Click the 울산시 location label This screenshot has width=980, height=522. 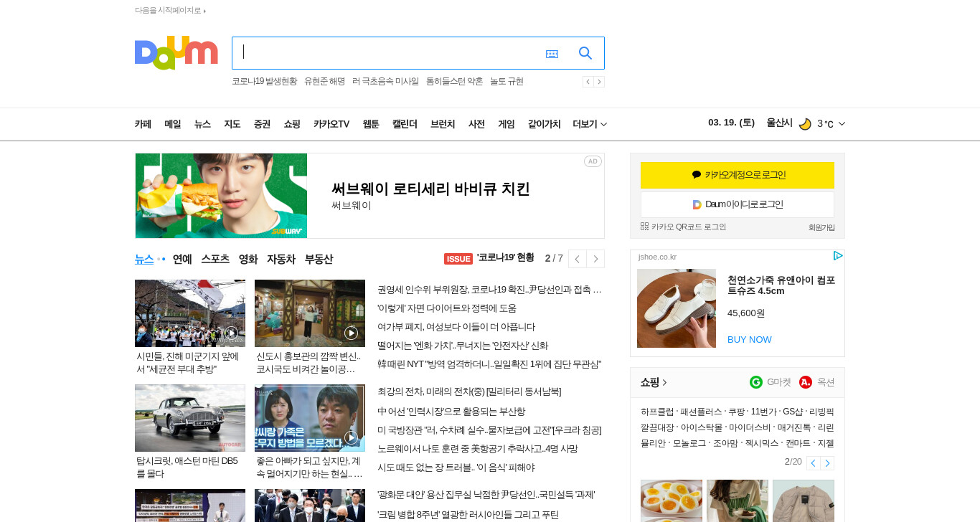coord(779,123)
